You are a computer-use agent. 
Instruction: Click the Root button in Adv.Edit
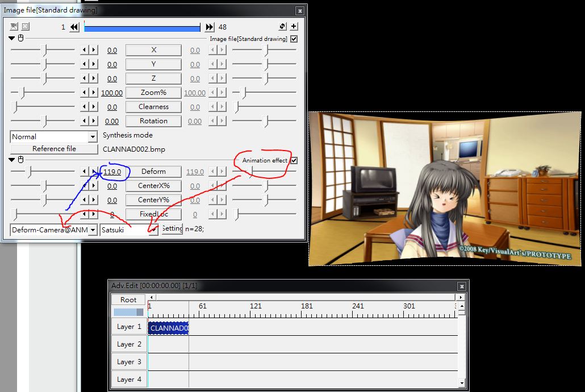(x=128, y=300)
